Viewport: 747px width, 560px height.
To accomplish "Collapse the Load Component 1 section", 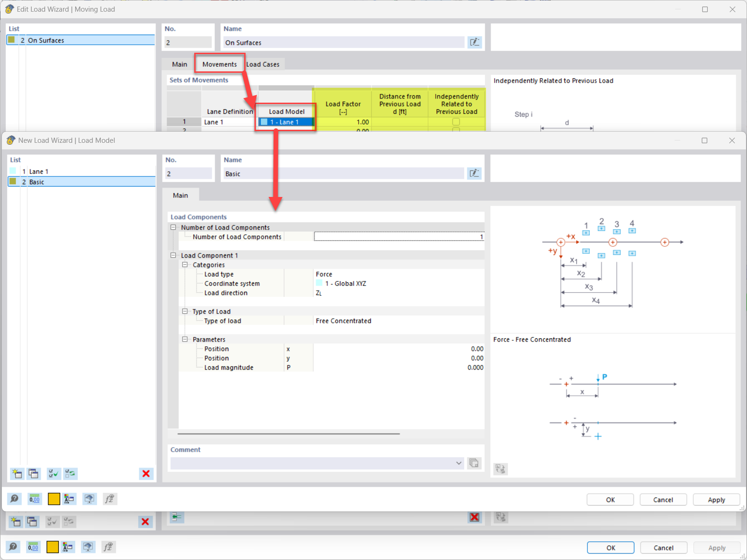I will [x=174, y=255].
